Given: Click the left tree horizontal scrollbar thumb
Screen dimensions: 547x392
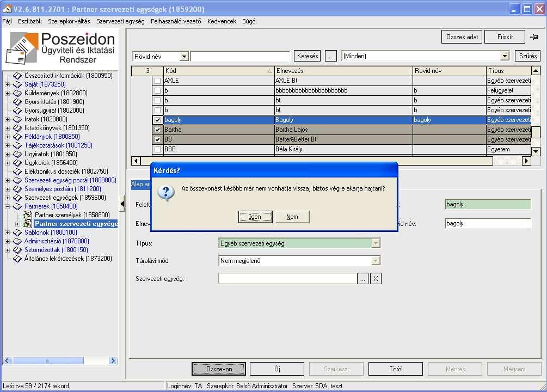Looking at the screenshot, I should coord(48,360).
